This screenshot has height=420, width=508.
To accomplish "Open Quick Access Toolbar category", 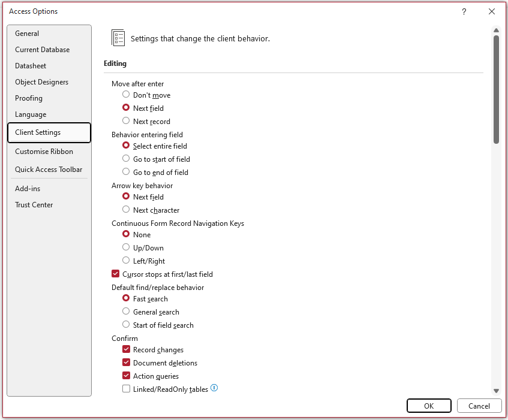I will (x=49, y=169).
